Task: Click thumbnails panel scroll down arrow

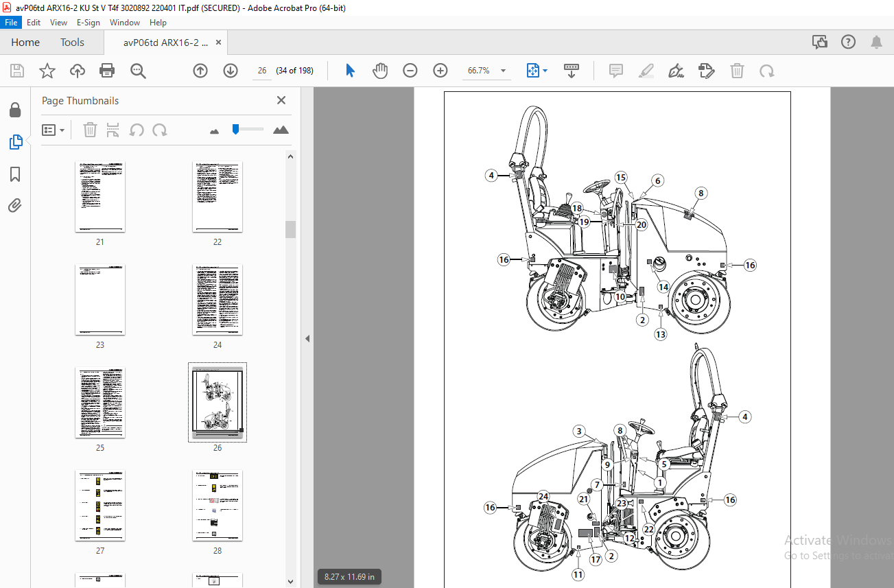Action: (x=291, y=582)
